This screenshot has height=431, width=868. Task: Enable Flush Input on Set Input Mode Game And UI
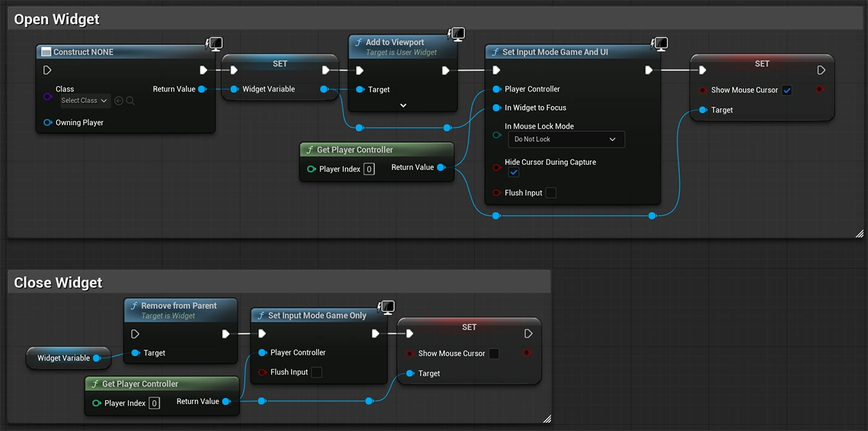click(551, 193)
